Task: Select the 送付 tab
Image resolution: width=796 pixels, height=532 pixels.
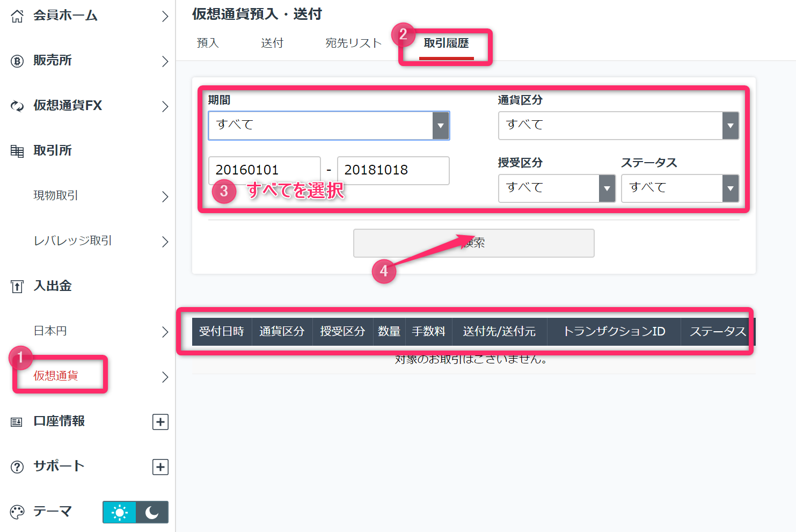Action: (272, 42)
